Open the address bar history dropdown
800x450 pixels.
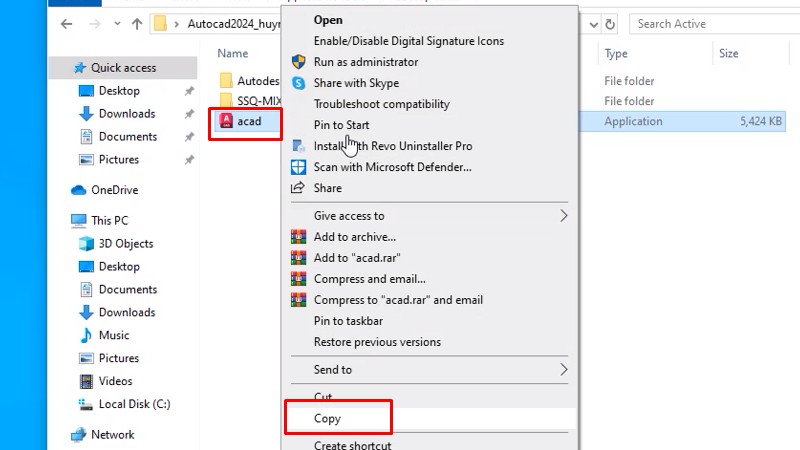[594, 24]
